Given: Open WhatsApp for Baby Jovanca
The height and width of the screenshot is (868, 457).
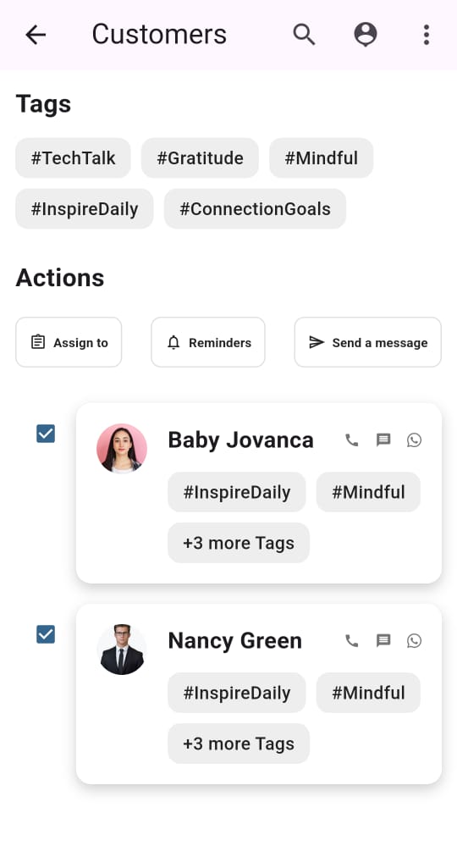Looking at the screenshot, I should tap(415, 440).
